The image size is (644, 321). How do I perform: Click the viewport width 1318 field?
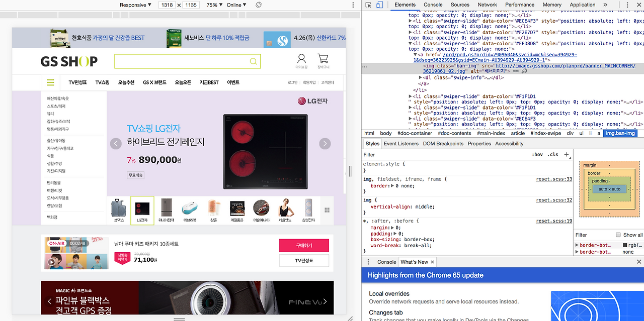pos(167,5)
